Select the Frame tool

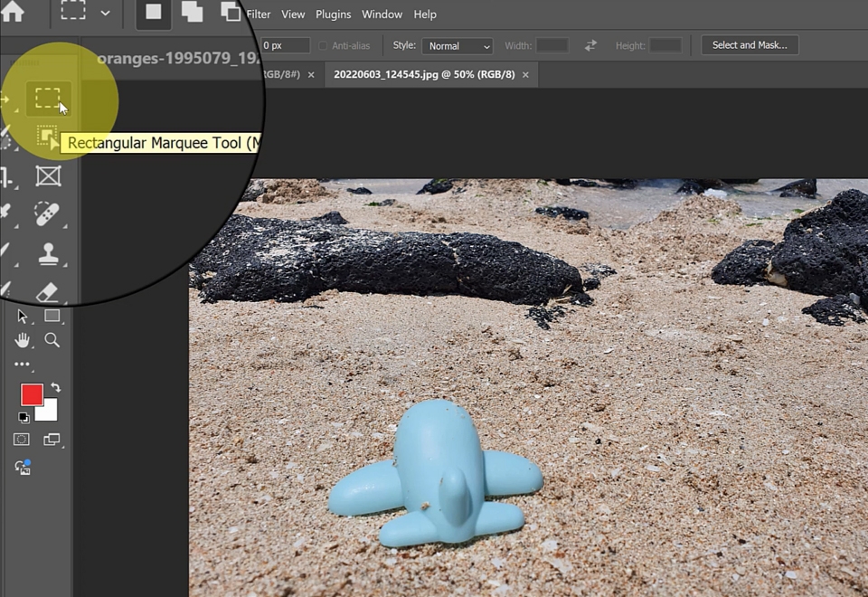(48, 176)
